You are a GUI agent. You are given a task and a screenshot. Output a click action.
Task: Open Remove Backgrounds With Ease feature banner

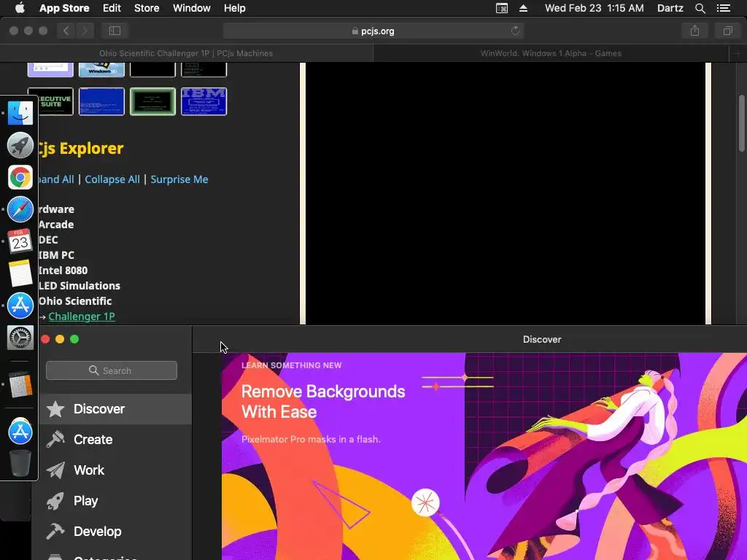point(484,456)
